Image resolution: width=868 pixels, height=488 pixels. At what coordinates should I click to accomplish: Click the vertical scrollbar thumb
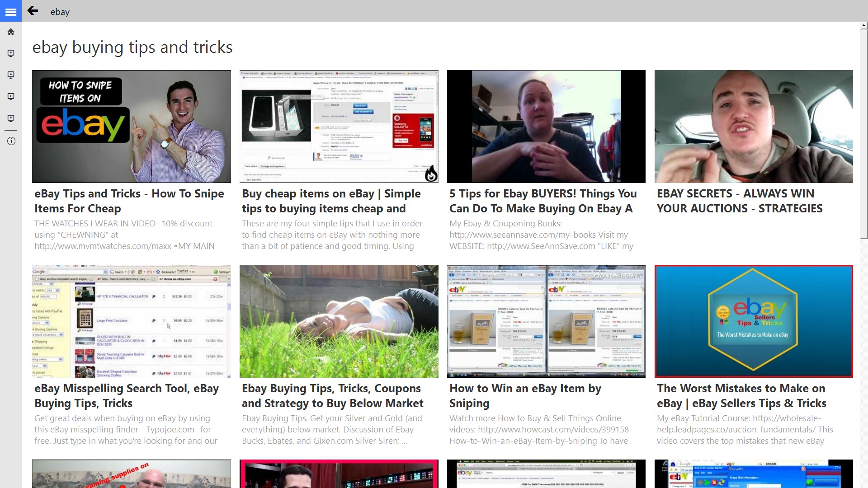pos(864,134)
